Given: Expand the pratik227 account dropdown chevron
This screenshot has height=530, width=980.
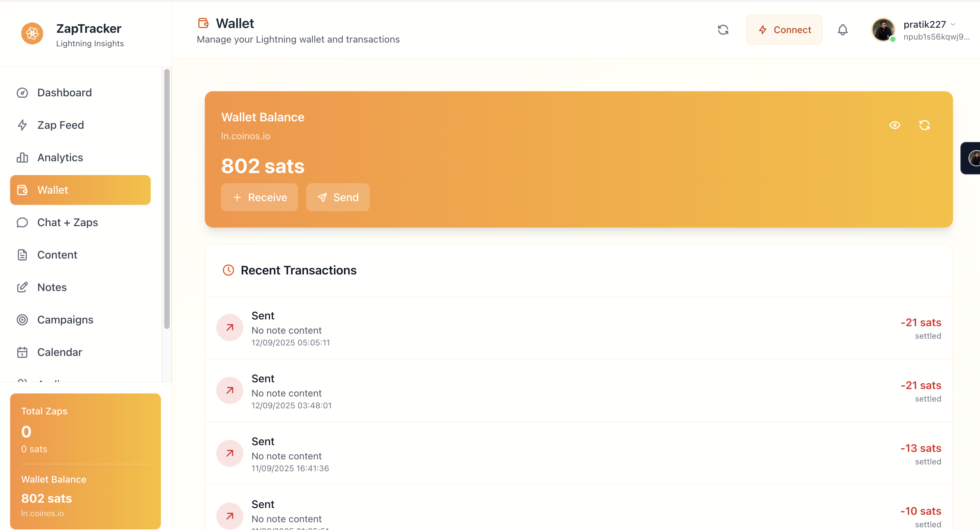Looking at the screenshot, I should (953, 24).
